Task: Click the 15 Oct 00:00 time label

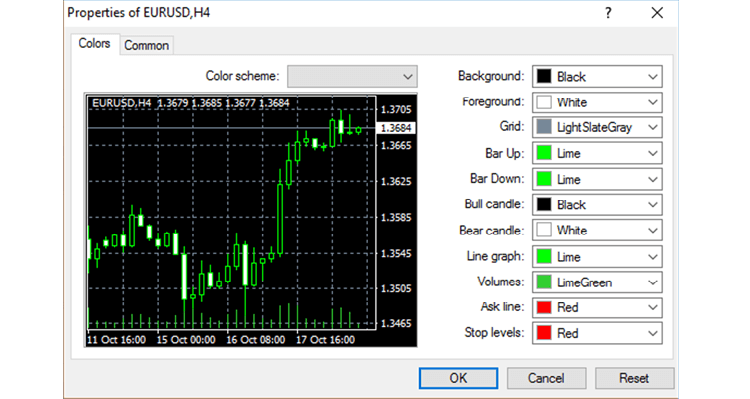Action: [x=186, y=340]
